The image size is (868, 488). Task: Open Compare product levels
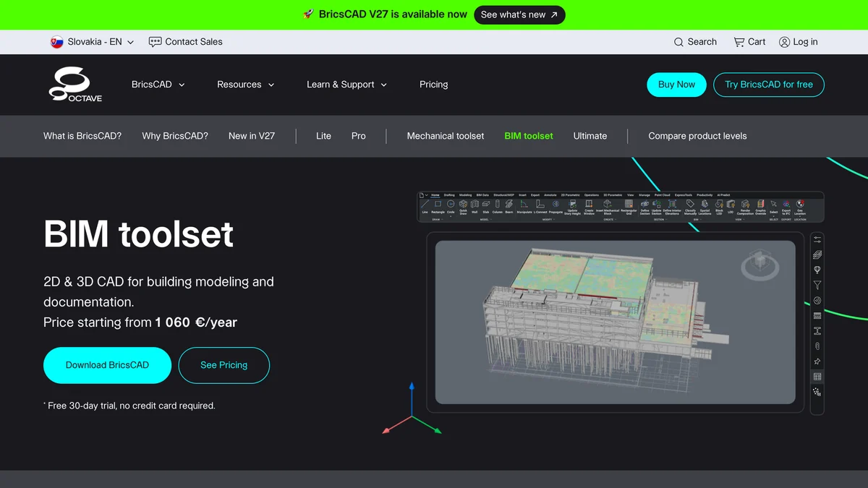[x=697, y=136]
